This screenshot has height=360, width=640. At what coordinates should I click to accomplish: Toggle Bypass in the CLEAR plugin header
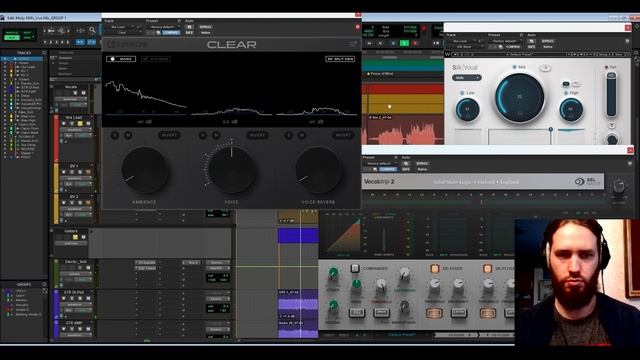coord(205,27)
